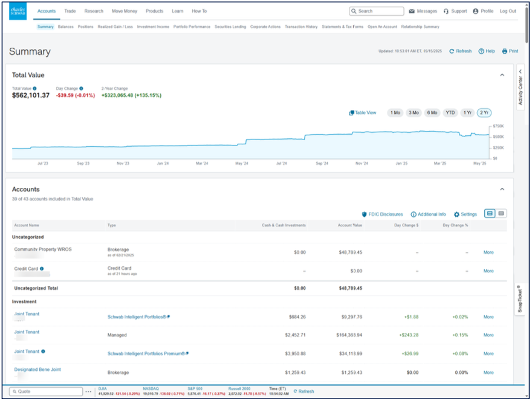Screen dimensions: 532x401
Task: Click the ellipsis next to Quote box
Action: [x=88, y=391]
